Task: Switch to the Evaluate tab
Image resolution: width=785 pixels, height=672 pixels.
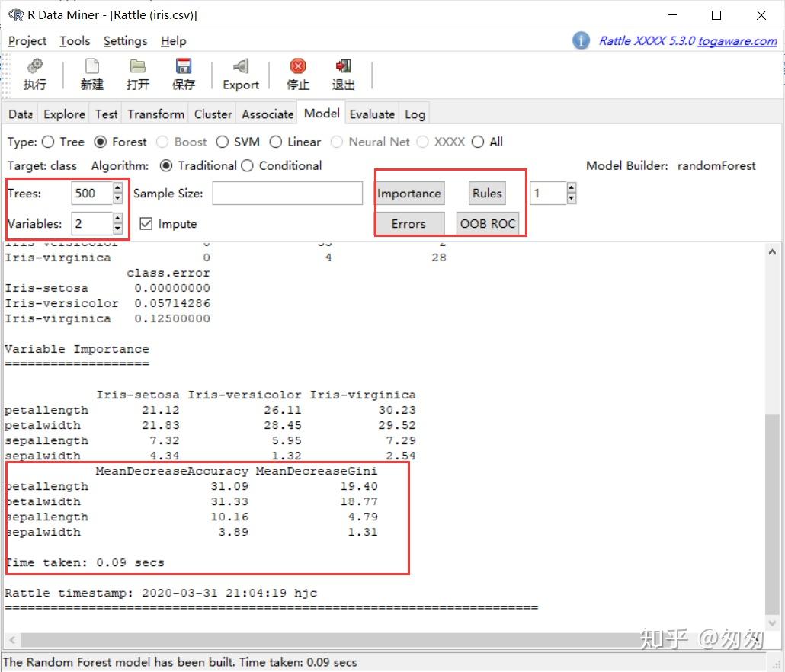Action: (x=372, y=114)
